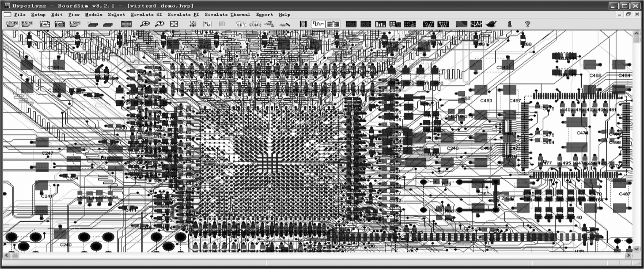Click the LSIM LineSim toolbar icon
This screenshot has width=644, height=269.
[x=75, y=24]
